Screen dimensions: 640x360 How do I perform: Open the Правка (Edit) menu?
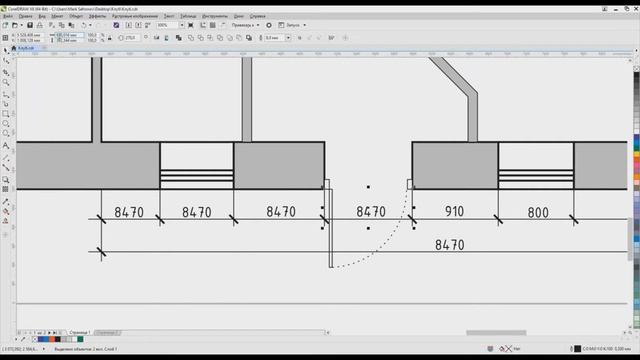25,16
